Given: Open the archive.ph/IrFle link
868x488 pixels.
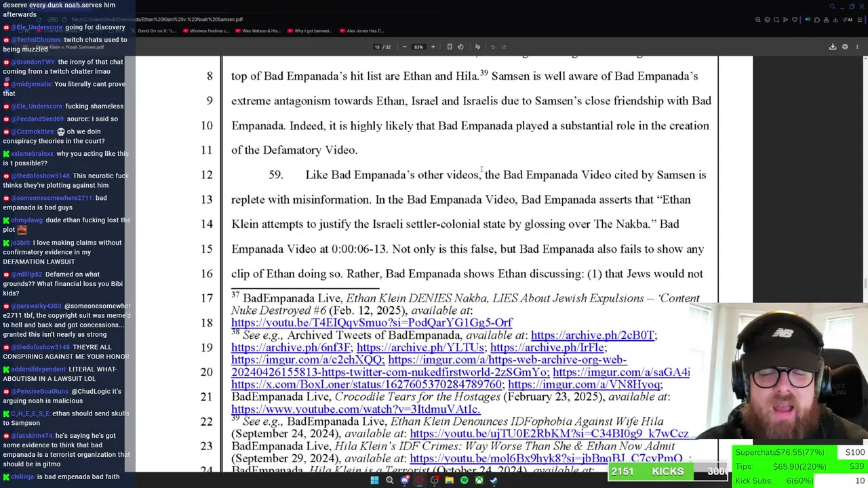Looking at the screenshot, I should [x=547, y=347].
